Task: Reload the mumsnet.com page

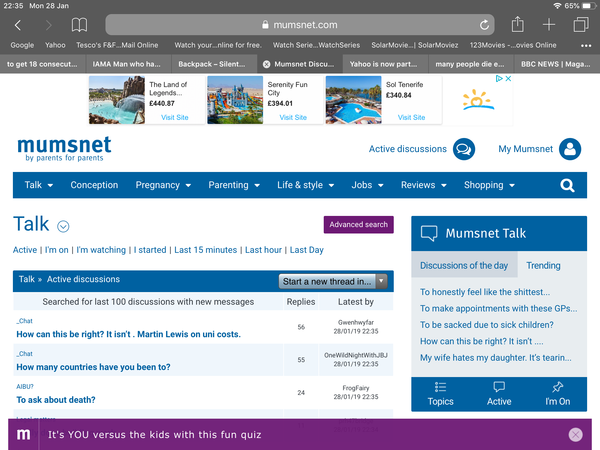Action: [x=484, y=25]
